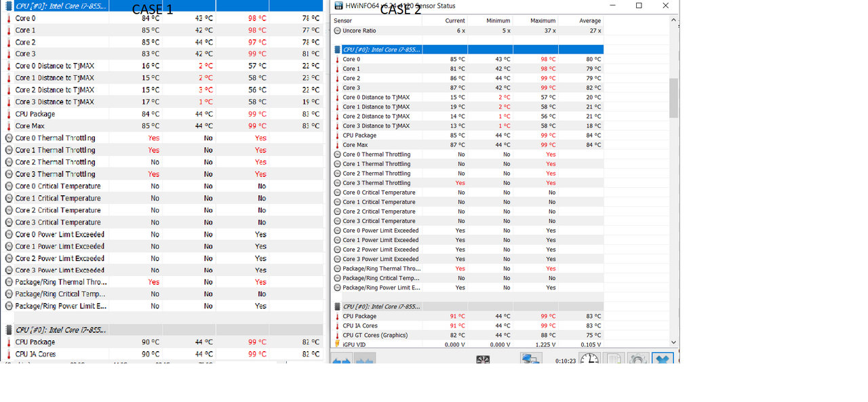Click the Maximum column header
The width and height of the screenshot is (868, 402).
(536, 21)
